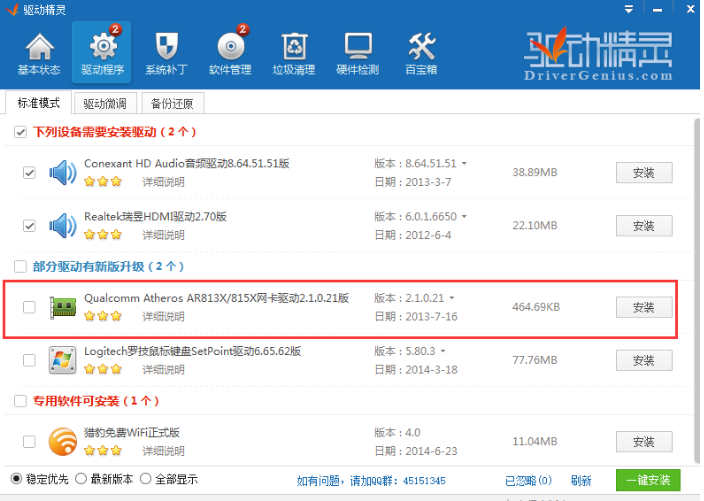Select the 最新版本 radio button

81,479
